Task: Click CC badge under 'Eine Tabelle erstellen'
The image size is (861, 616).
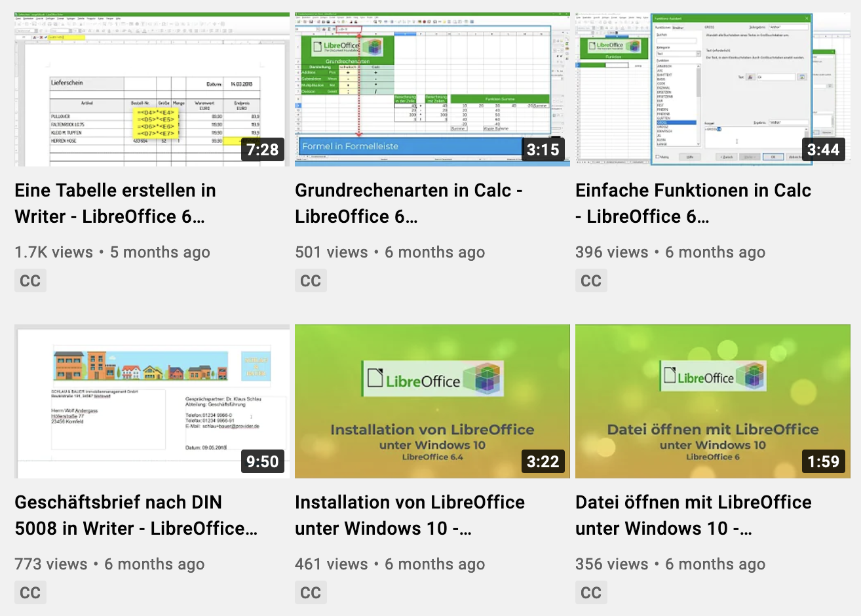Action: click(30, 280)
